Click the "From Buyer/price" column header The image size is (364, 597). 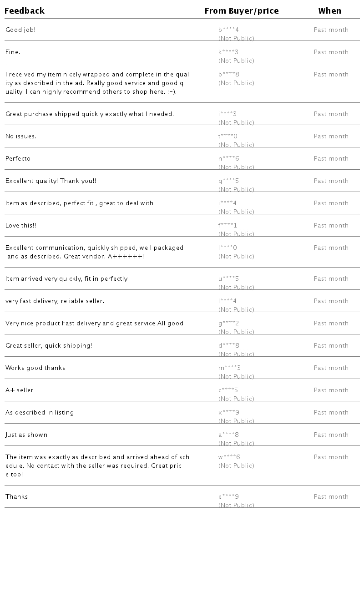coord(241,11)
